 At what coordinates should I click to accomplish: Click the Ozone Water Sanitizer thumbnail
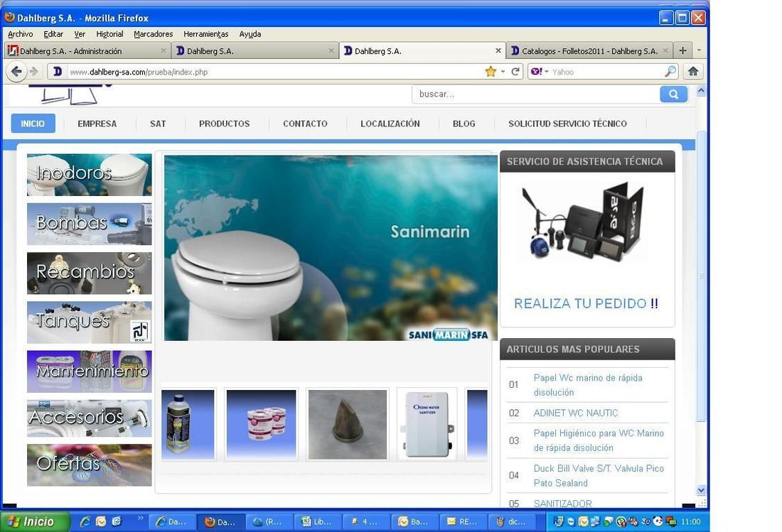pos(427,425)
